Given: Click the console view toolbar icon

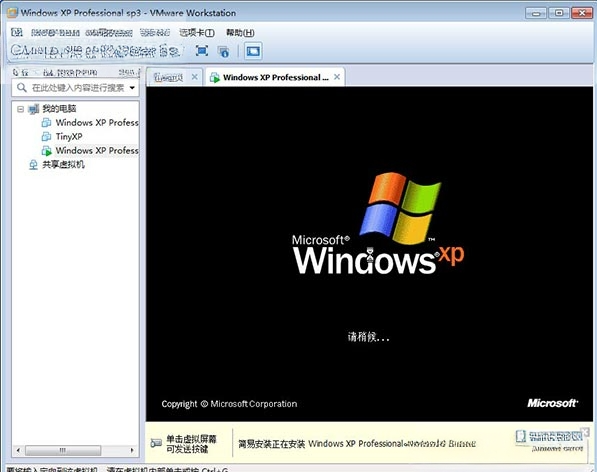Looking at the screenshot, I should (x=253, y=51).
